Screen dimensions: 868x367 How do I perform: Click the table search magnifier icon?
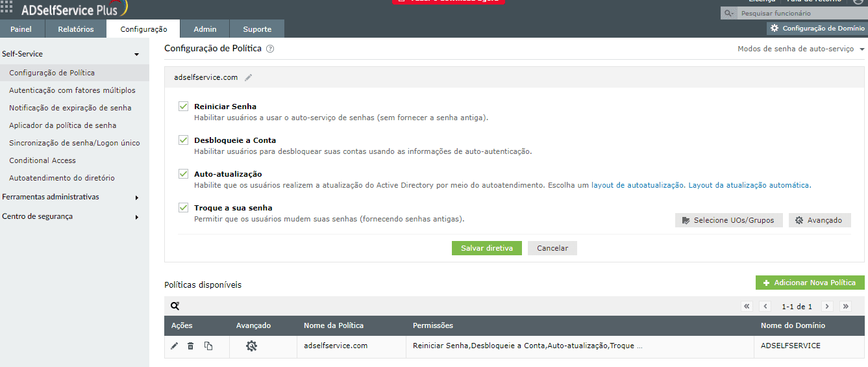pos(175,306)
